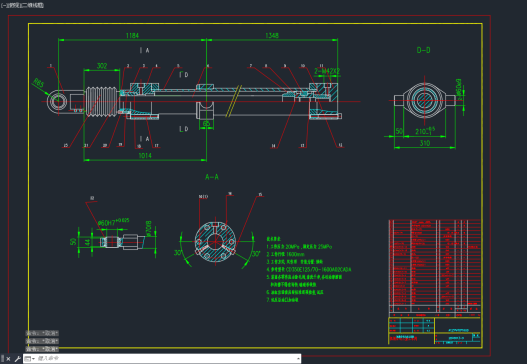Select note line with 20MPa and 25MPa
The width and height of the screenshot is (527, 364).
coord(299,247)
